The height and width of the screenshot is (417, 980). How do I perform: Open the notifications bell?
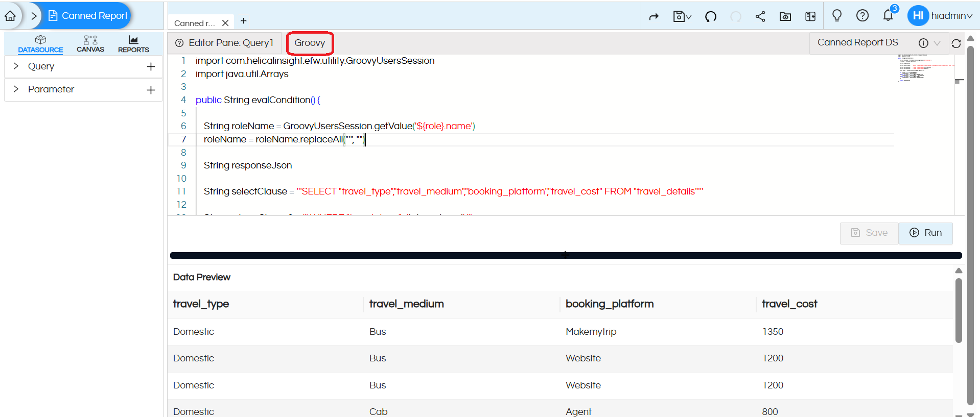[x=888, y=16]
